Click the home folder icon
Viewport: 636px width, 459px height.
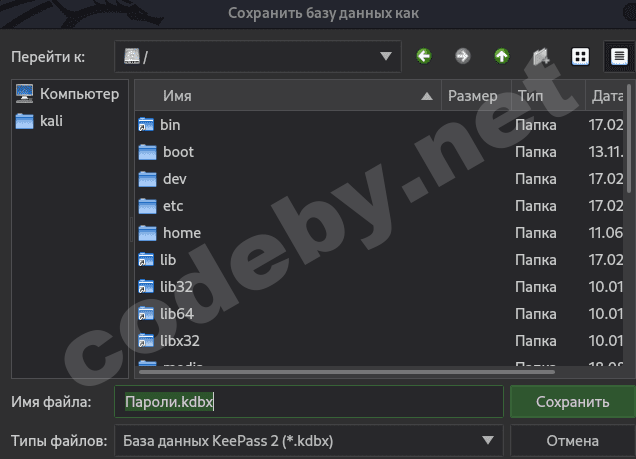(x=147, y=233)
